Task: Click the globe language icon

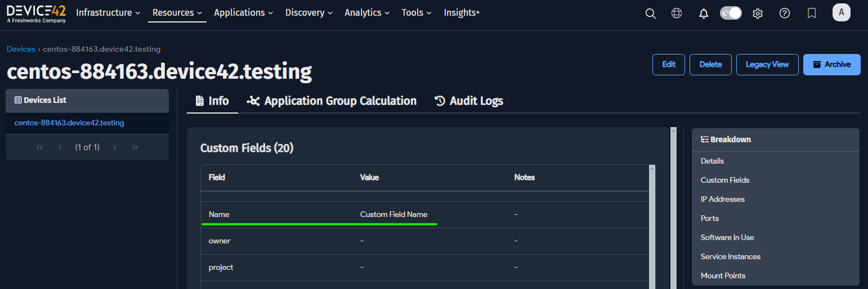Action: point(677,13)
